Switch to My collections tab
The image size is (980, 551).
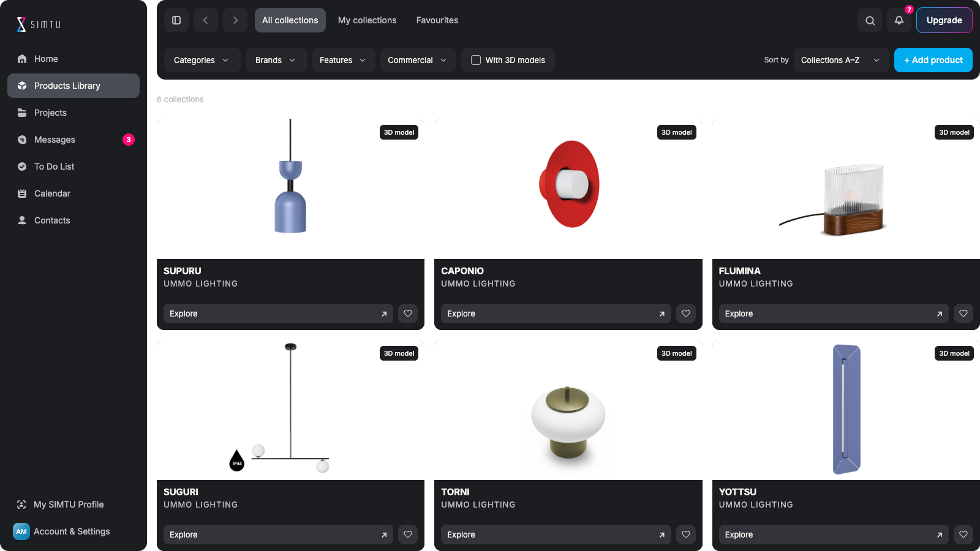(x=367, y=20)
